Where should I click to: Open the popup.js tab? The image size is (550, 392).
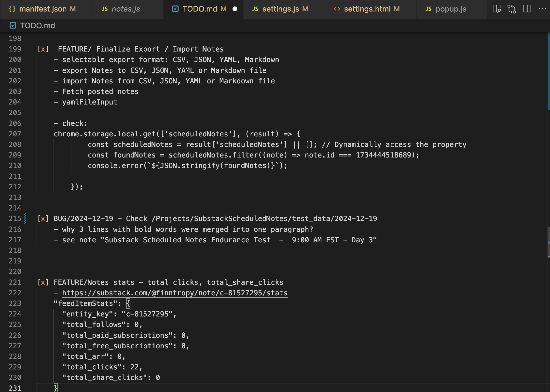(x=452, y=9)
